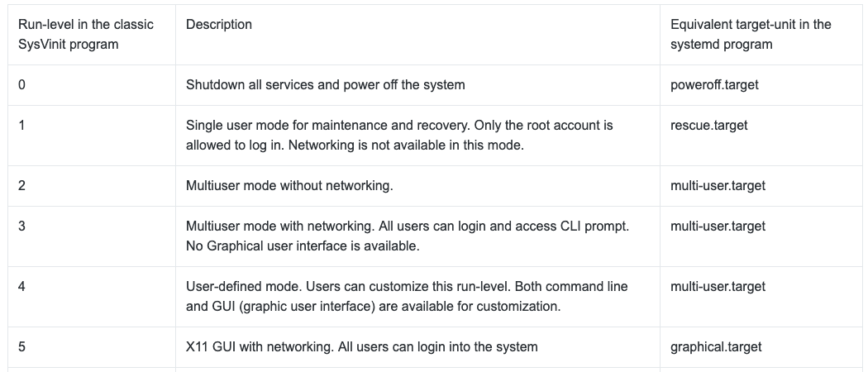Click multi-user.target in the run-level 2 row
This screenshot has height=372, width=868.
point(718,186)
